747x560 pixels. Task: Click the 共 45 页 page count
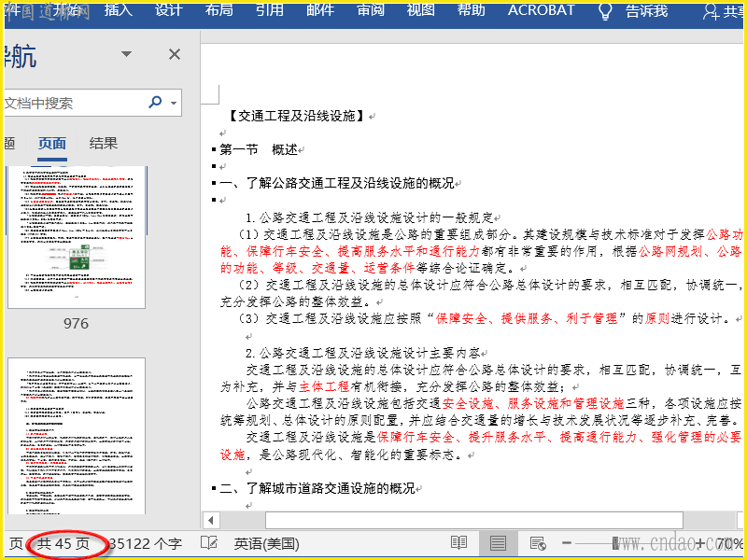coord(63,543)
